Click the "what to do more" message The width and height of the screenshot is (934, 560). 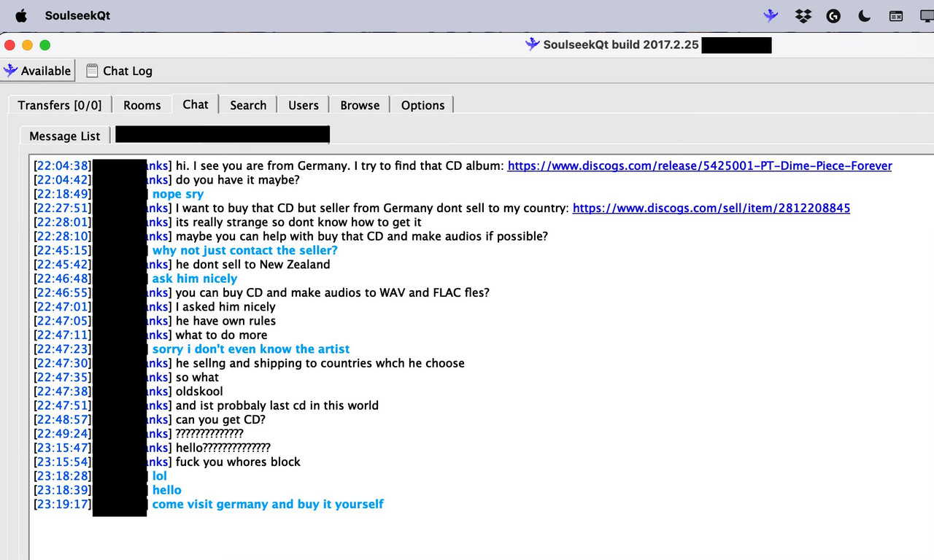point(222,335)
